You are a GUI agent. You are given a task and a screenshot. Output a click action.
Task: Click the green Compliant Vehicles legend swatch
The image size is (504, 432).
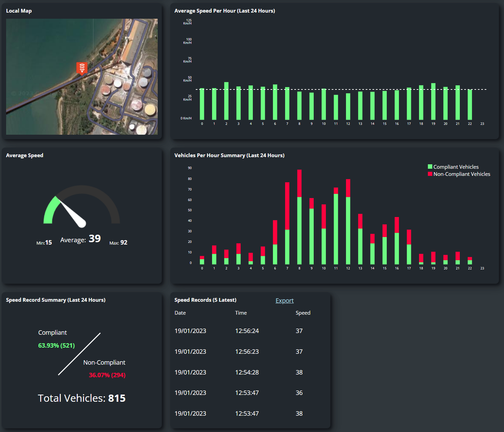(430, 167)
